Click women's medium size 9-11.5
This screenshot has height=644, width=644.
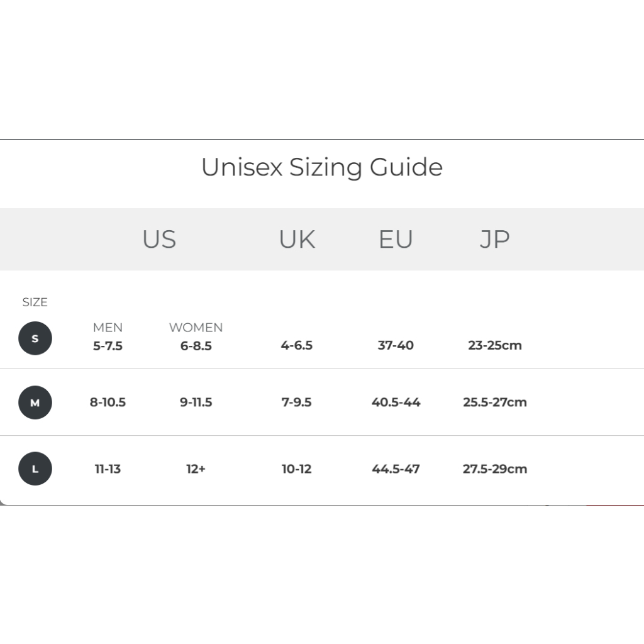click(x=196, y=402)
